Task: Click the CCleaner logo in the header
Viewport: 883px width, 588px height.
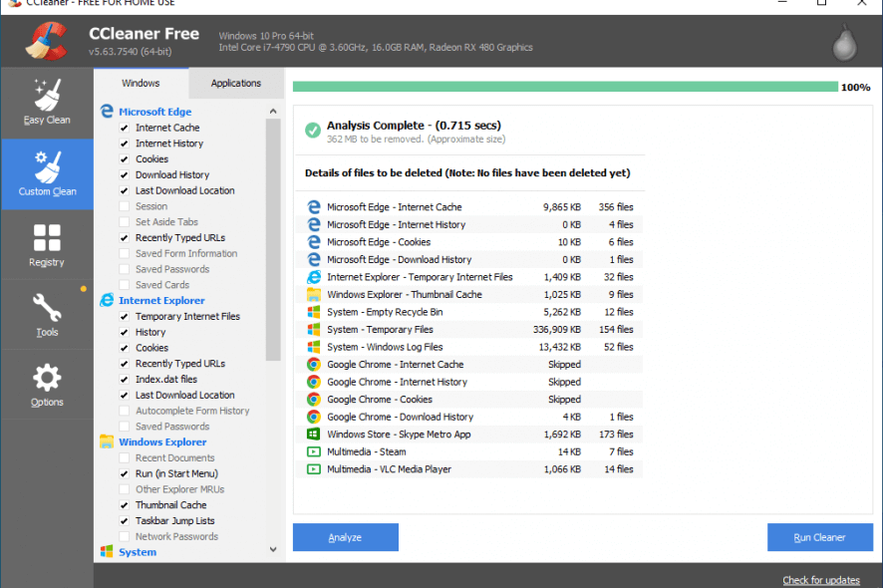Action: (x=47, y=41)
